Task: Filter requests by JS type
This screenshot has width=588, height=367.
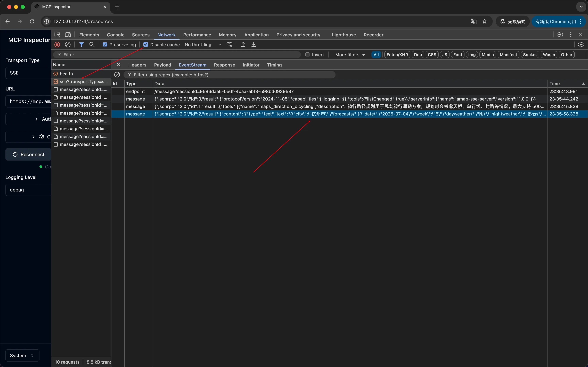Action: click(x=445, y=55)
